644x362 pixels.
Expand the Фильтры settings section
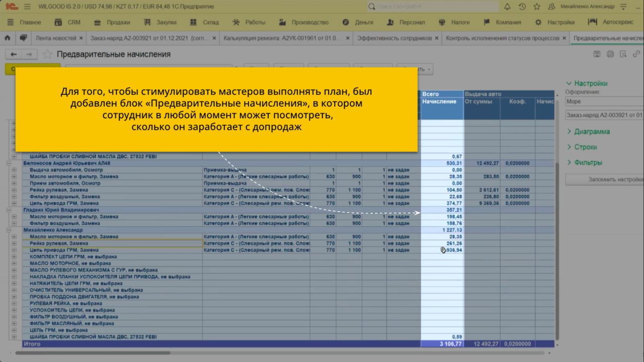588,162
